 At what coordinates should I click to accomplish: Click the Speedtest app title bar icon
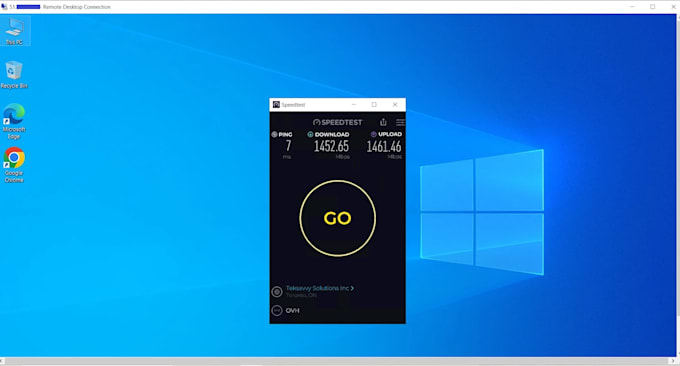276,105
